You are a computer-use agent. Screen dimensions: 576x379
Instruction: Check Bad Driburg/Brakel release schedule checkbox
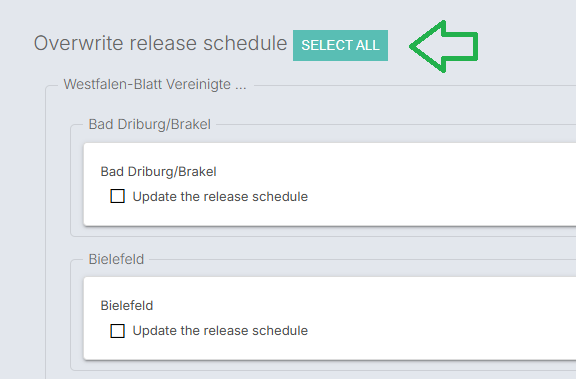click(x=118, y=196)
